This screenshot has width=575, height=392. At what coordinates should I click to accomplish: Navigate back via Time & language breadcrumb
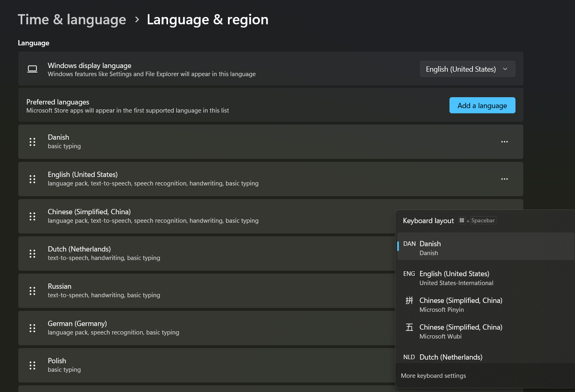(72, 19)
